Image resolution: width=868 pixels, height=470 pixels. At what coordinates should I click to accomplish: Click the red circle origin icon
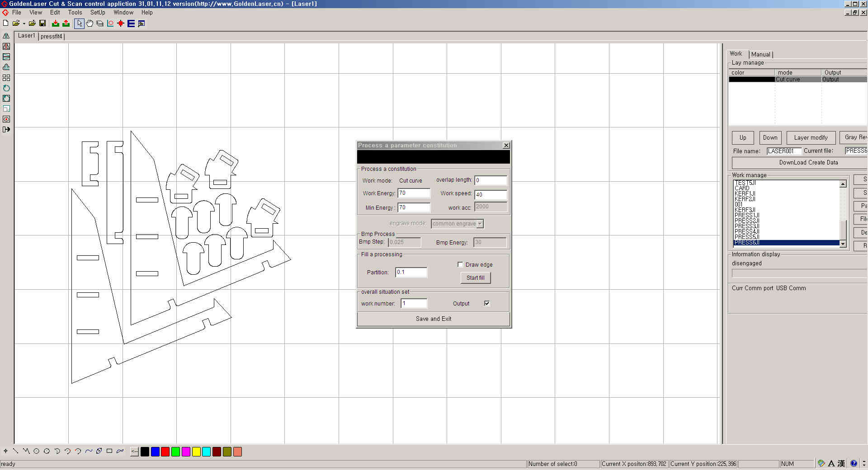(x=110, y=23)
